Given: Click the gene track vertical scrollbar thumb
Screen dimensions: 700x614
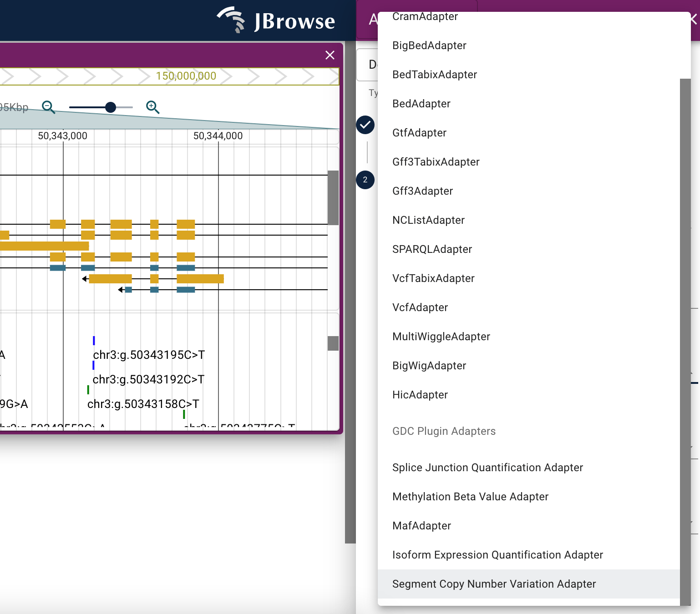Looking at the screenshot, I should 333,198.
